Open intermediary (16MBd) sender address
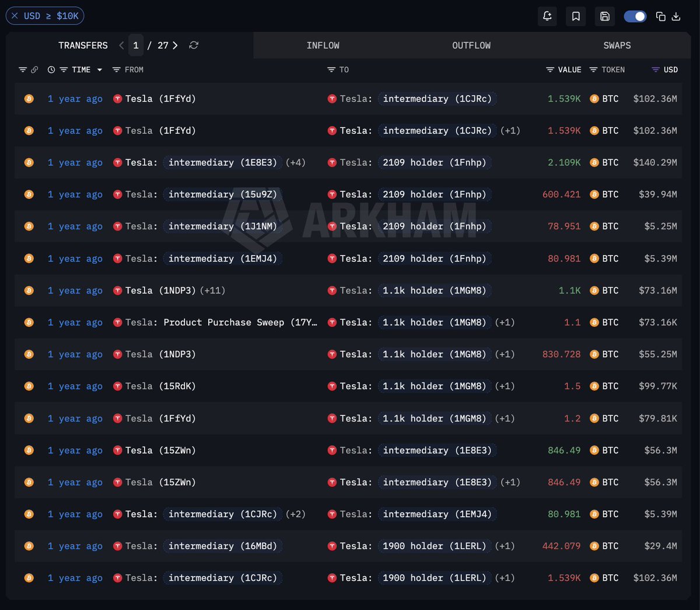The image size is (700, 610). (x=222, y=546)
